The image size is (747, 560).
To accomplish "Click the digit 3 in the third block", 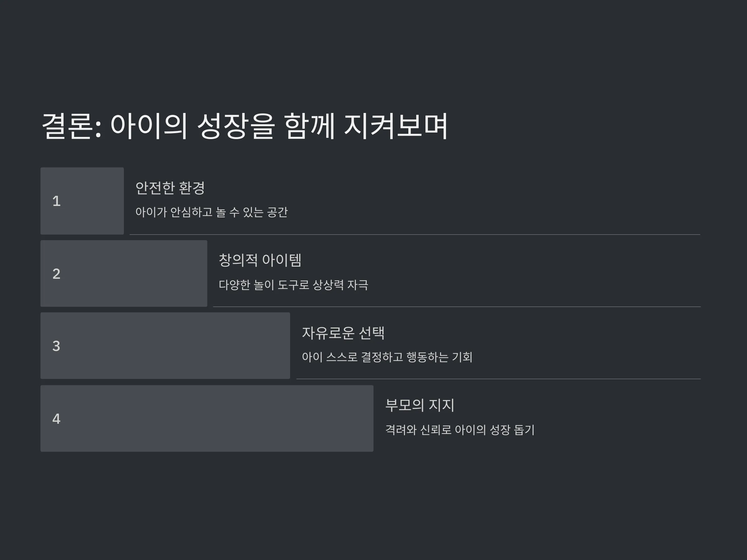I will (56, 346).
